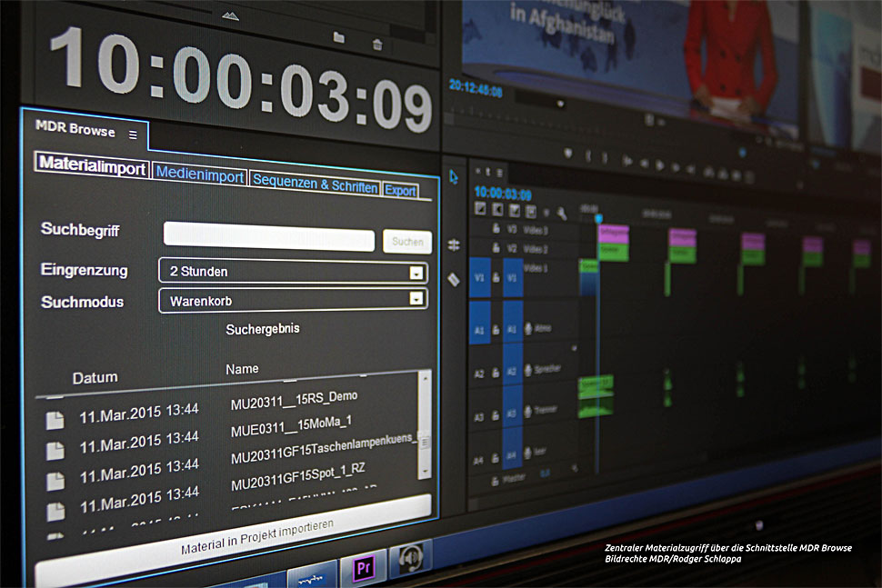This screenshot has width=882, height=588.
Task: Toggle V1 source patching button
Action: point(479,277)
